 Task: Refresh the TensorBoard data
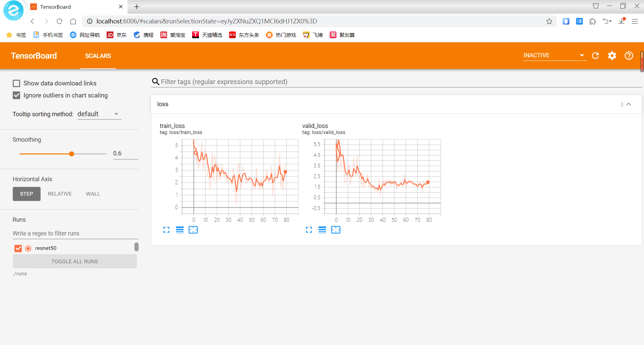(595, 56)
